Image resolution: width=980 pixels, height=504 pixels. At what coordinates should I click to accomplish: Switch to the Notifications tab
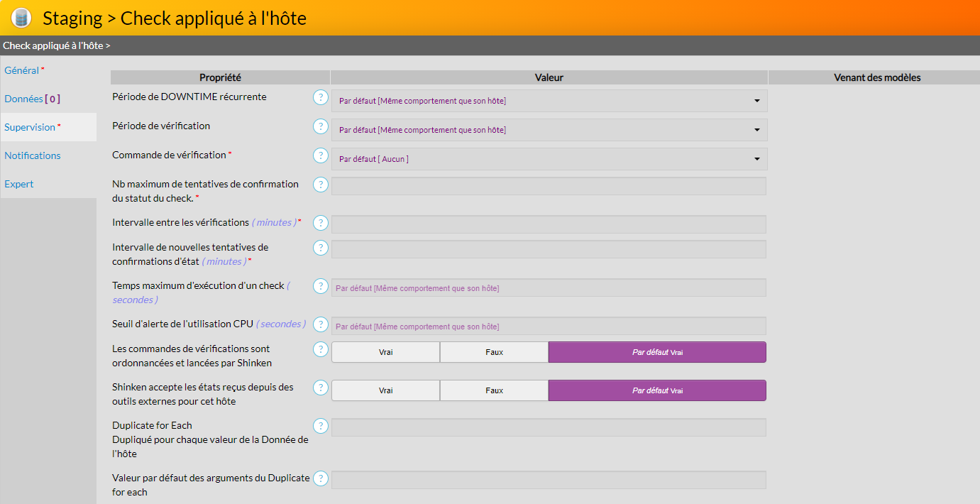pyautogui.click(x=33, y=155)
